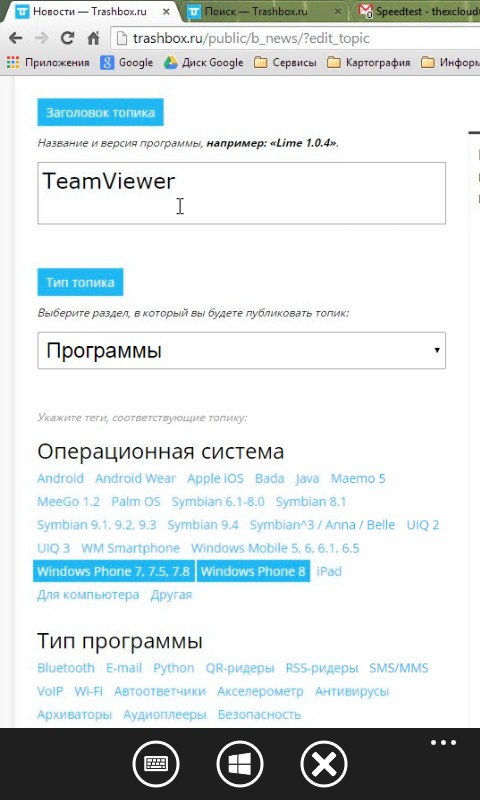Open the three-dots more options
This screenshot has height=800, width=480.
[x=443, y=743]
